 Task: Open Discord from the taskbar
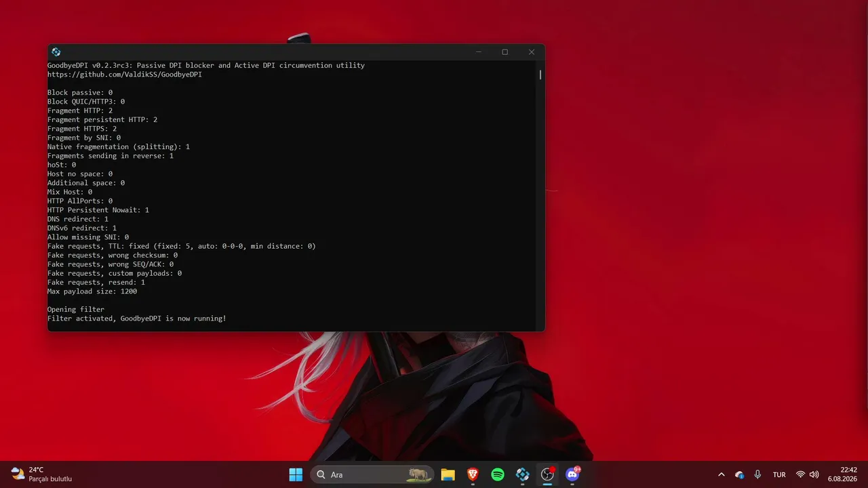[x=572, y=474]
